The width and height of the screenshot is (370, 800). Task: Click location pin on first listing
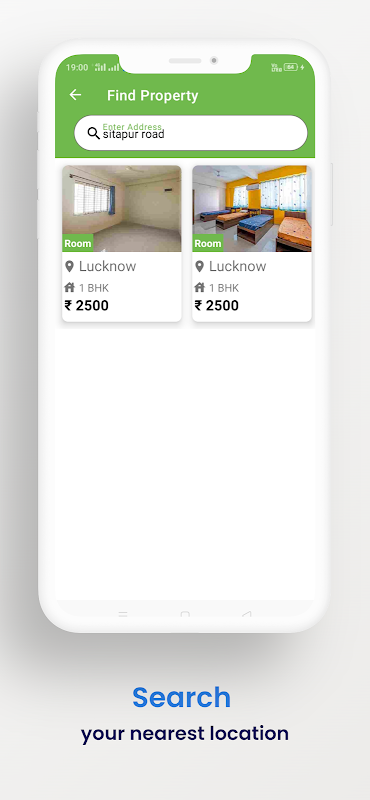pos(69,266)
